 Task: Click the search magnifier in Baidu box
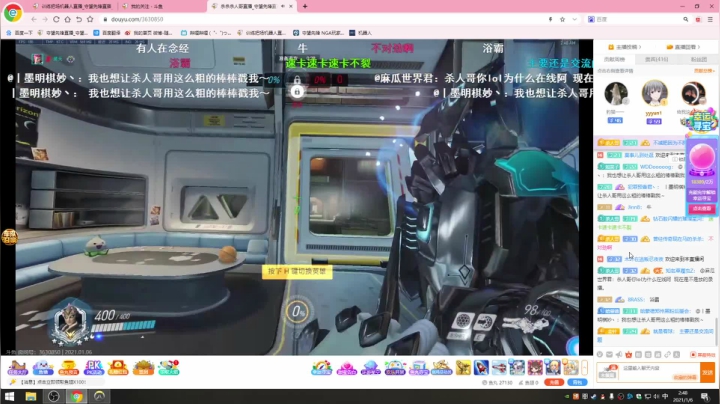click(x=686, y=19)
